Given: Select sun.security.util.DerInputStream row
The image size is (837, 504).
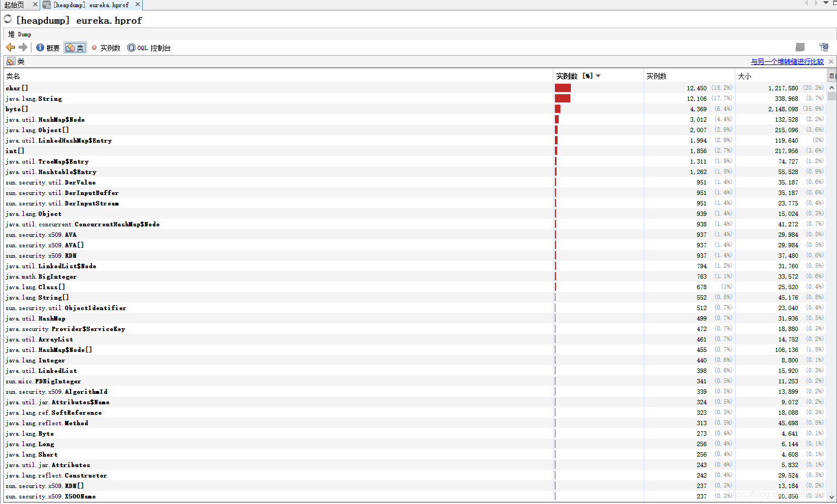Looking at the screenshot, I should tap(416, 203).
